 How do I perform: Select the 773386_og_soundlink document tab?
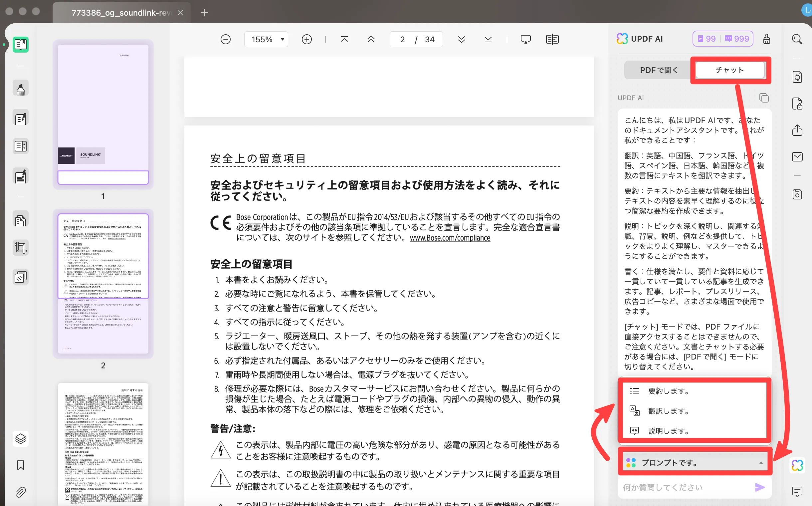tap(122, 13)
